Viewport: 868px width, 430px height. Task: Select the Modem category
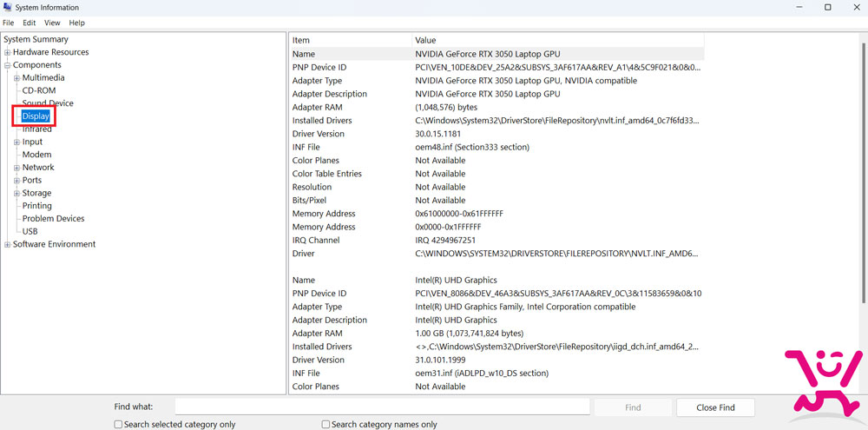(x=36, y=155)
